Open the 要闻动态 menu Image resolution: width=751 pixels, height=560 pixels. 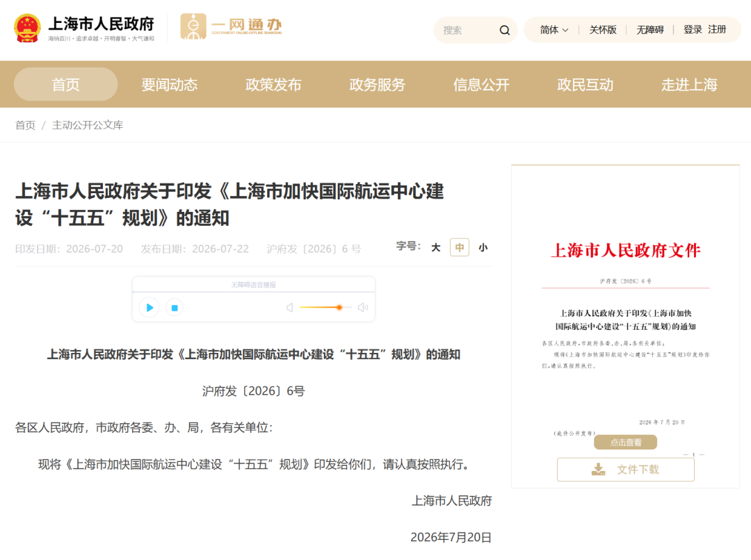(x=170, y=85)
